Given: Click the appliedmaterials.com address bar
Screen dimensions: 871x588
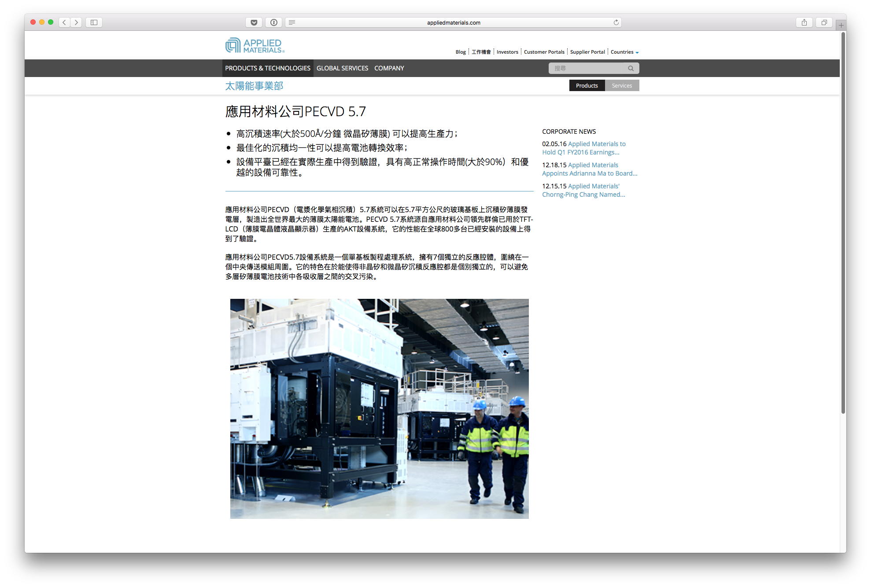Looking at the screenshot, I should [454, 22].
